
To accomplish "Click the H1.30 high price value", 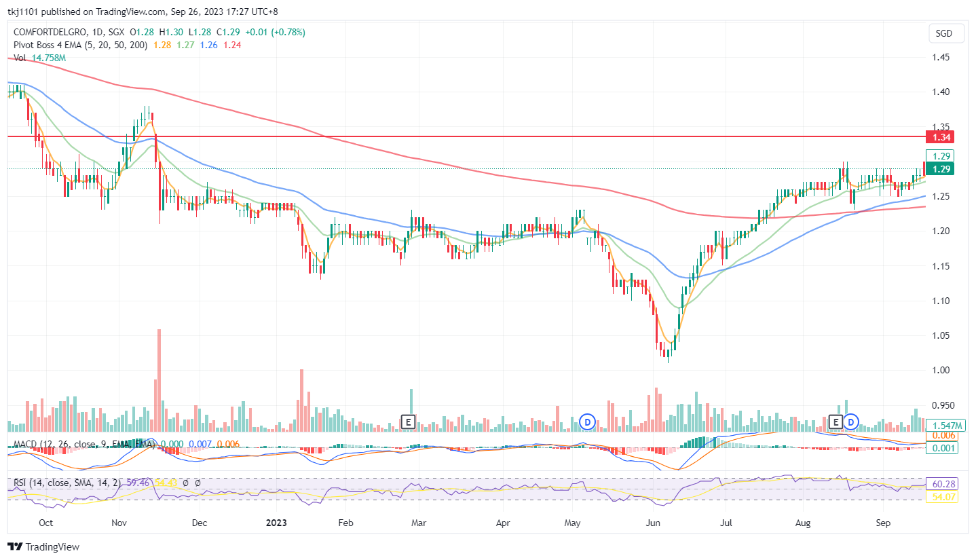I will coord(172,32).
